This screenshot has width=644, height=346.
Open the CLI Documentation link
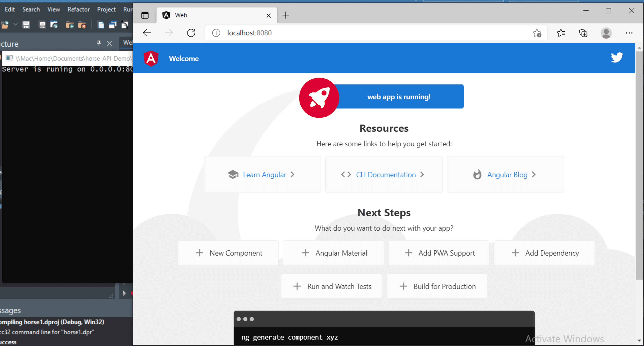384,174
